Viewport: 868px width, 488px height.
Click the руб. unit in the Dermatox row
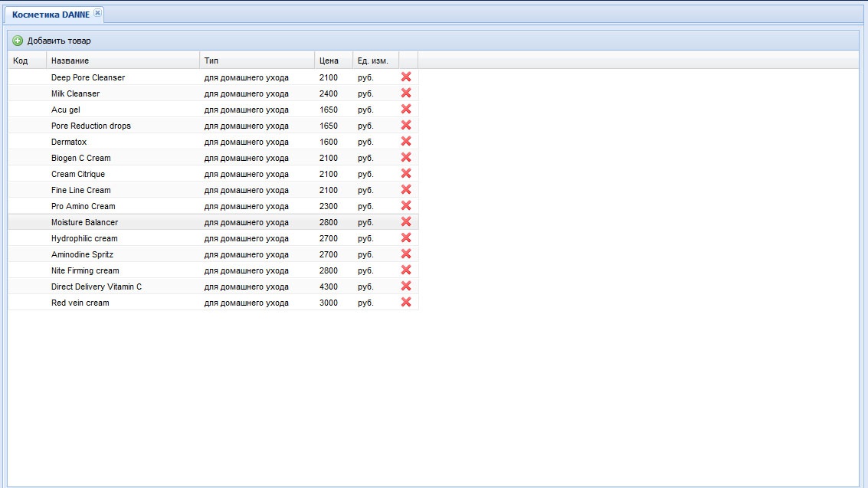[x=365, y=142]
